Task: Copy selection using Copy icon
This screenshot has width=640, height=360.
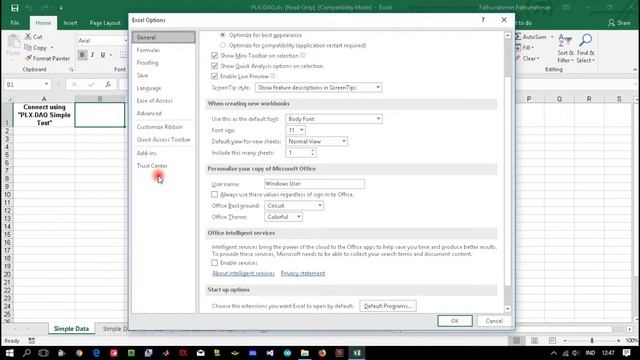Action: [x=28, y=48]
